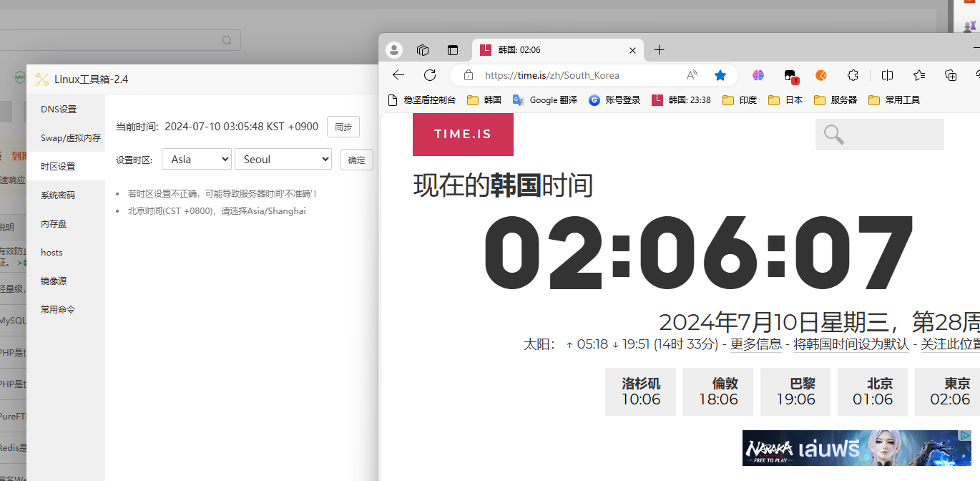Click the TIME.IS logo
Image resolution: width=980 pixels, height=481 pixels.
point(463,134)
